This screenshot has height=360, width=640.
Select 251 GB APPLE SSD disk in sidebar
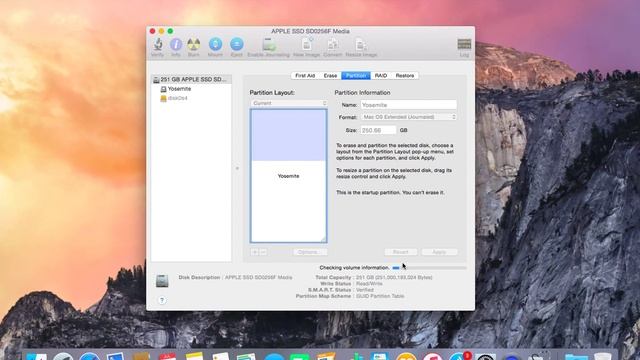[191, 79]
